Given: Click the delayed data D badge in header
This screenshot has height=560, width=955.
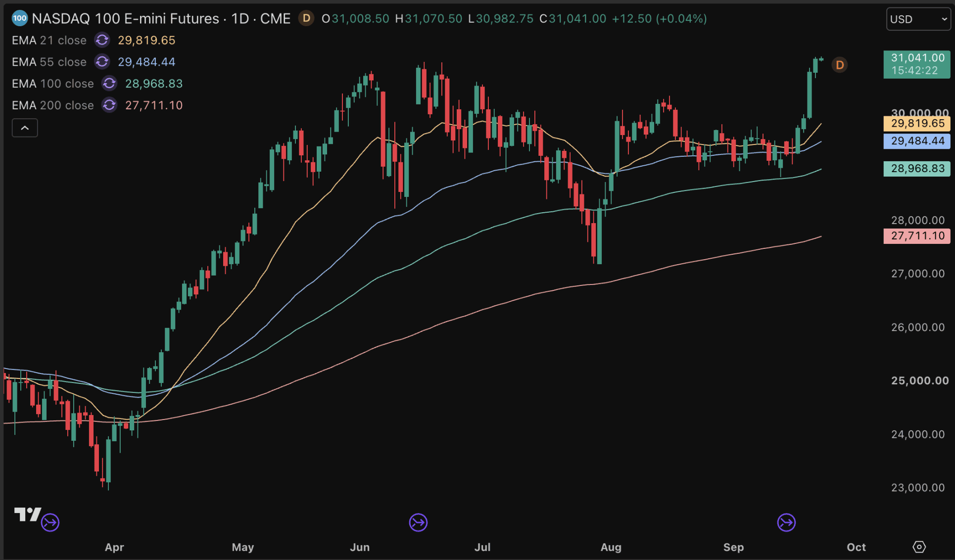Looking at the screenshot, I should 306,19.
